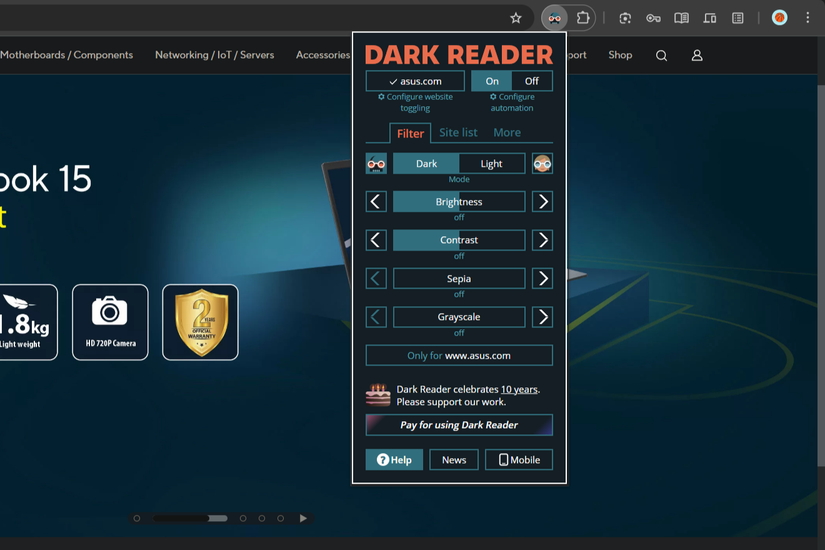Viewport: 825px width, 550px height.
Task: Click on the Sepia slider bar
Action: (x=459, y=279)
